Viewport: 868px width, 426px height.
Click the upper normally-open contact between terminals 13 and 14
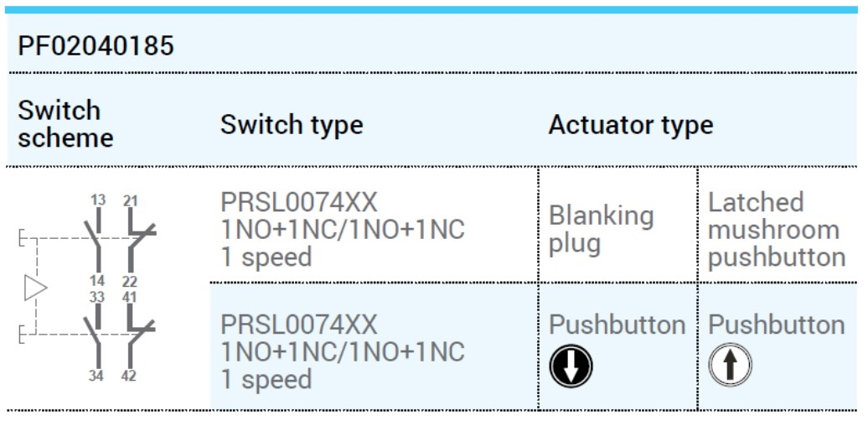point(95,241)
